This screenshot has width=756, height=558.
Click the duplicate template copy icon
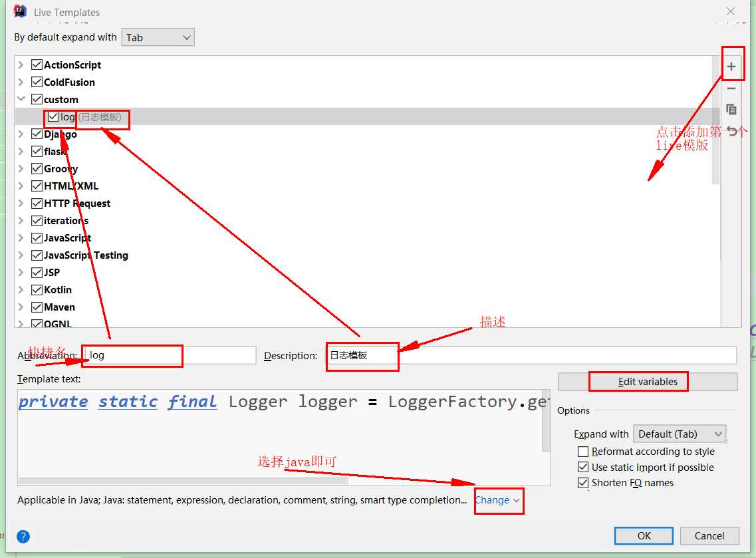pos(731,110)
